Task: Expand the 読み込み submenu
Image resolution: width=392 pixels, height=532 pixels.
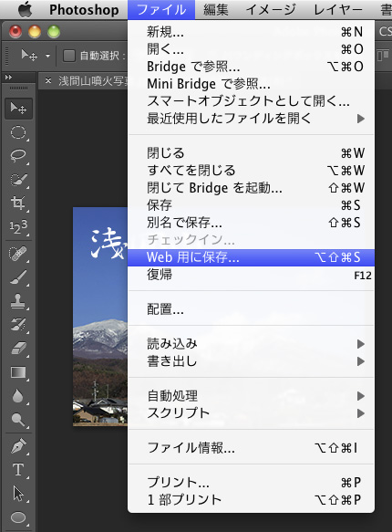Action: coord(251,344)
